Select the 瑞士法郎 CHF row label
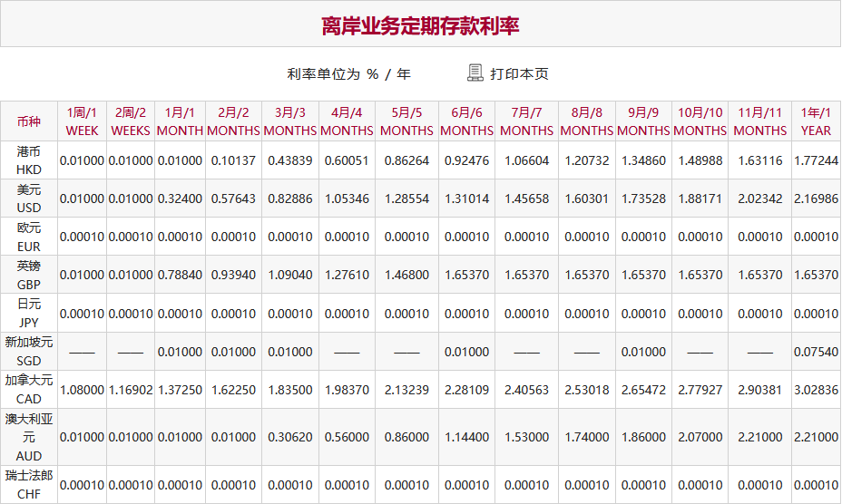Image resolution: width=842 pixels, height=504 pixels. tap(29, 485)
